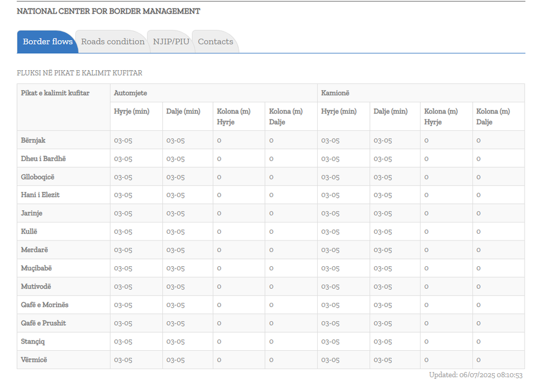Select Qafë e Morinës crossing
The image size is (560, 392).
(x=45, y=305)
